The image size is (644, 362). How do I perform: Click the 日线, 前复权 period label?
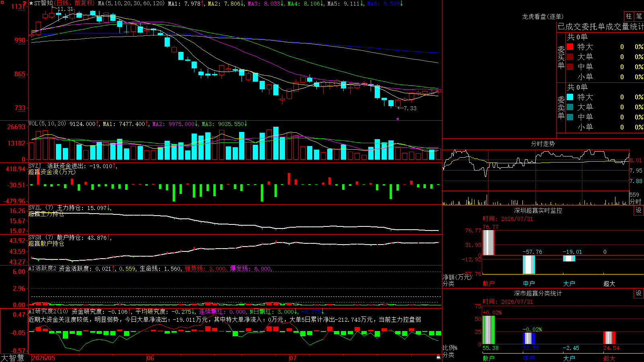click(74, 3)
